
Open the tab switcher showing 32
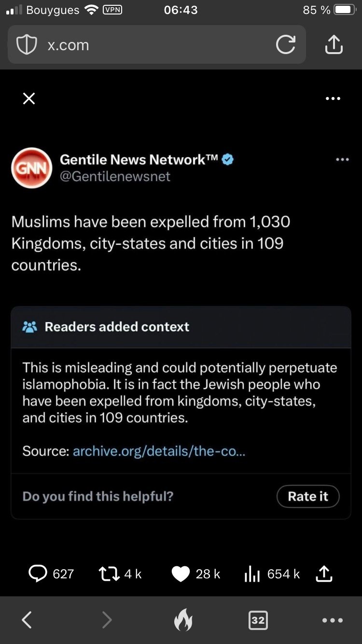258,620
